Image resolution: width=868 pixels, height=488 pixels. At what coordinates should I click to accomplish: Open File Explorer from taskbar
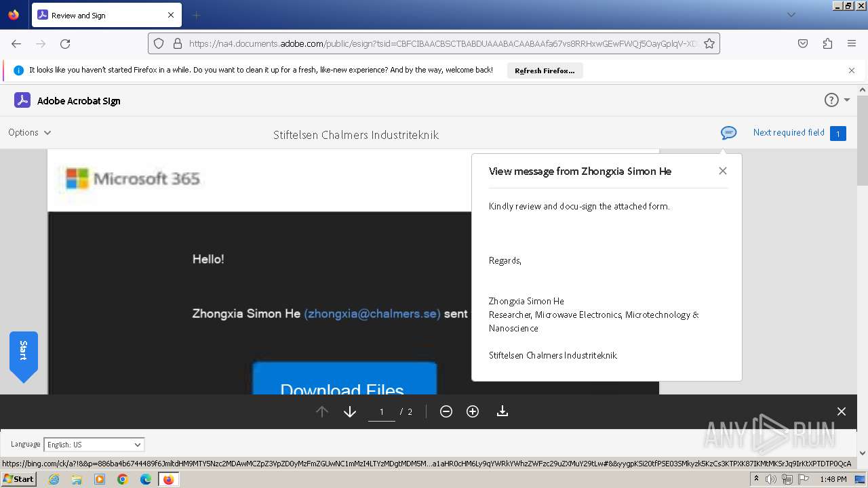77,479
